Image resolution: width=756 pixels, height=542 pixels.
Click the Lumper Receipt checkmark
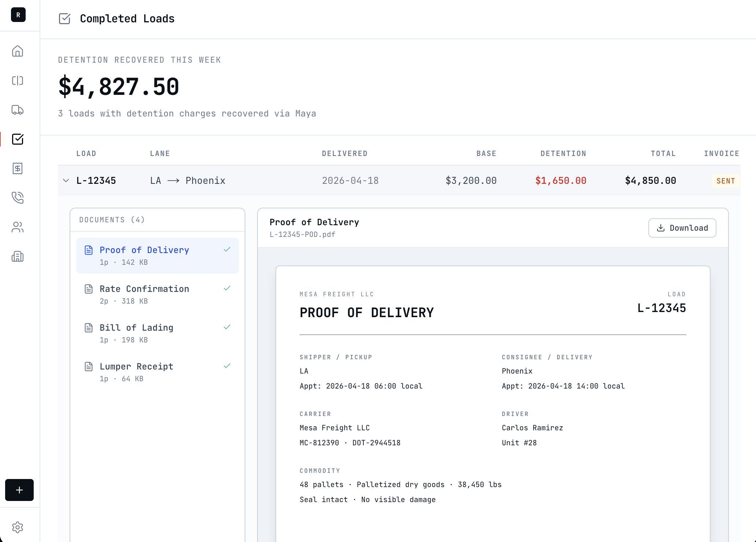pos(227,366)
